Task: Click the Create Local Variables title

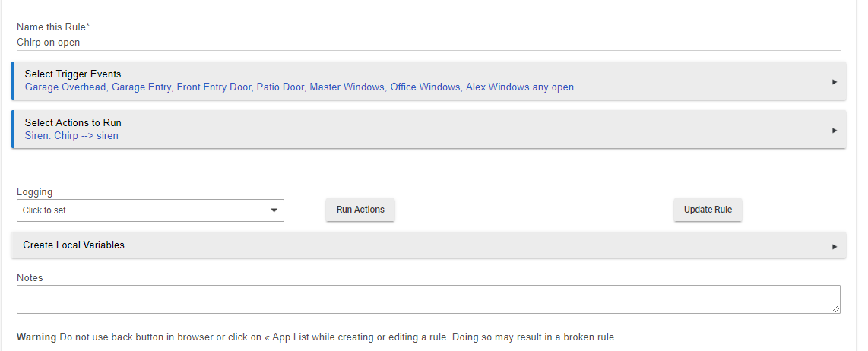Action: [74, 245]
